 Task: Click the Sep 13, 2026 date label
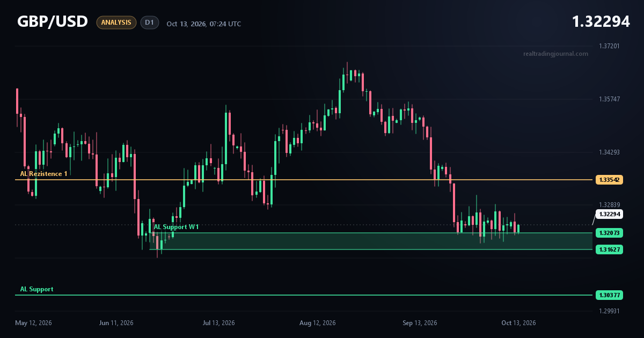pyautogui.click(x=420, y=323)
